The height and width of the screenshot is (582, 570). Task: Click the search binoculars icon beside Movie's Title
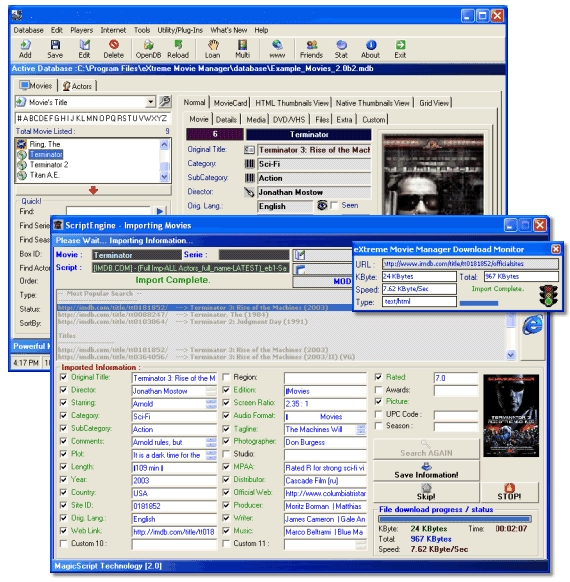(165, 101)
